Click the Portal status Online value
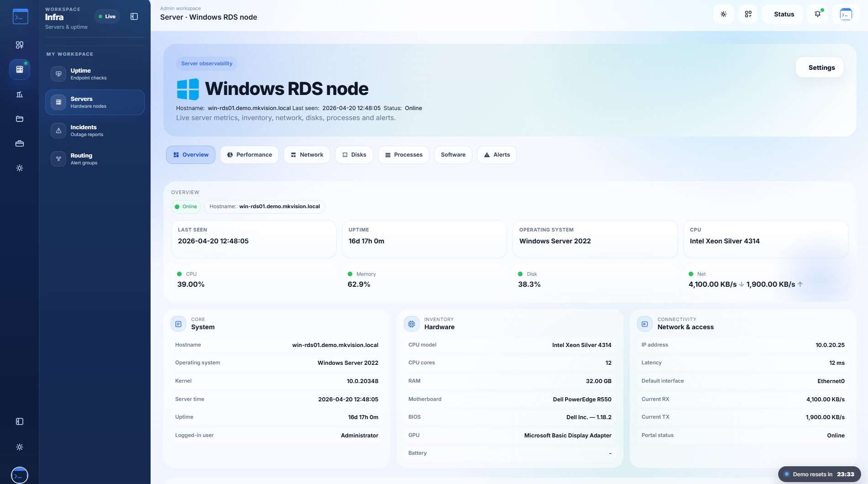 point(836,436)
